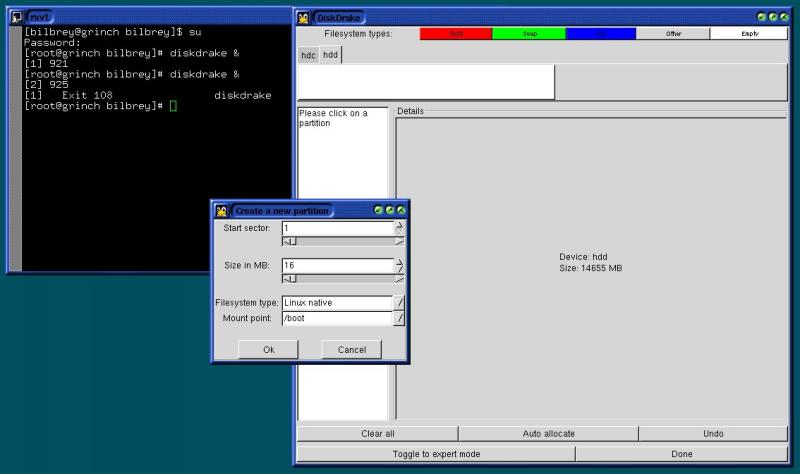Click the right arrow of the Size slider

(399, 279)
